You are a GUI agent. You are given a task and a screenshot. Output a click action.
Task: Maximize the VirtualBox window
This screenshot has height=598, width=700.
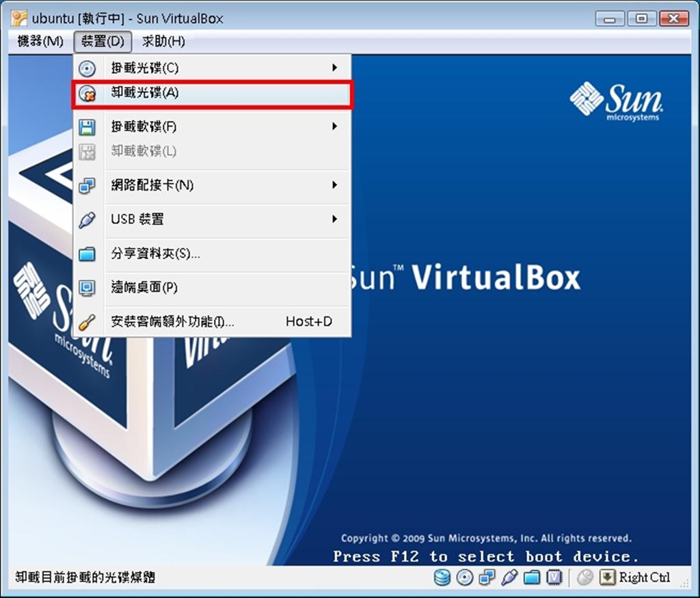[x=641, y=18]
